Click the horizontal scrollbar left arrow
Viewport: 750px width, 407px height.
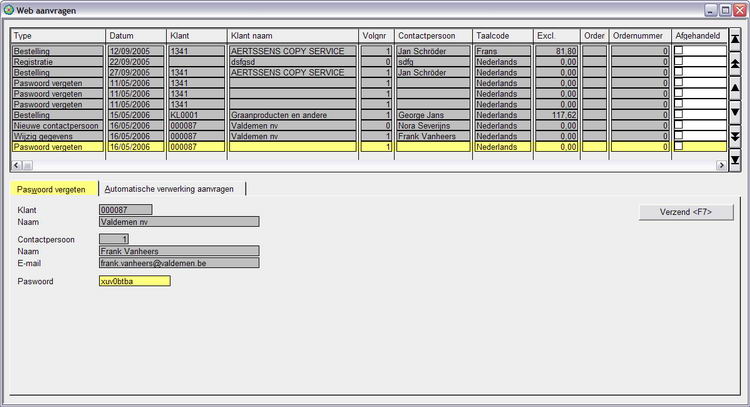17,165
